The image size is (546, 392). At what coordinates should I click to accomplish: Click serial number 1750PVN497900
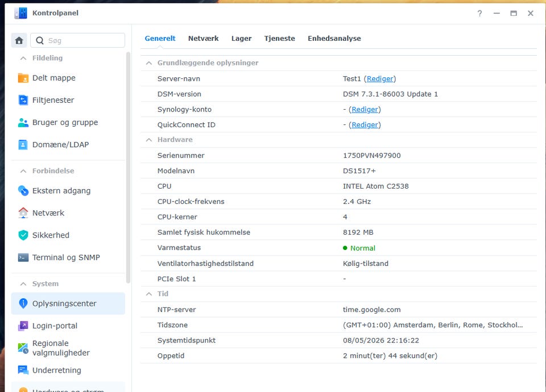coord(371,156)
